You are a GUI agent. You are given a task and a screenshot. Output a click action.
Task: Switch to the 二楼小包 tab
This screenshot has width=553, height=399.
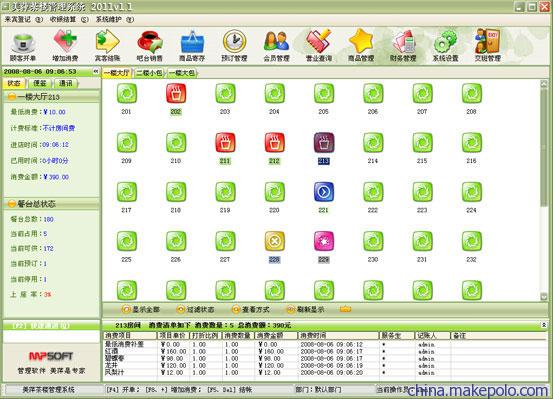click(x=150, y=73)
